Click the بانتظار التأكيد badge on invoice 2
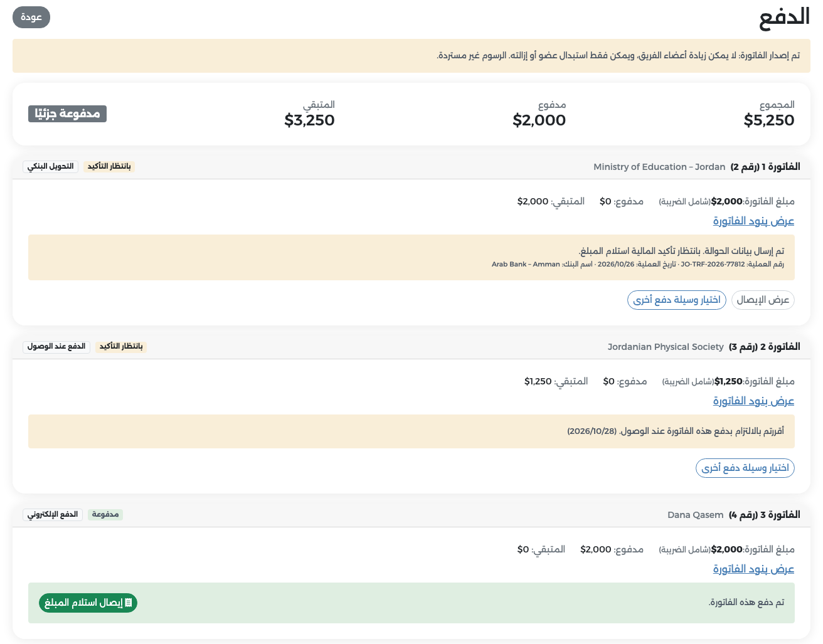 (121, 346)
